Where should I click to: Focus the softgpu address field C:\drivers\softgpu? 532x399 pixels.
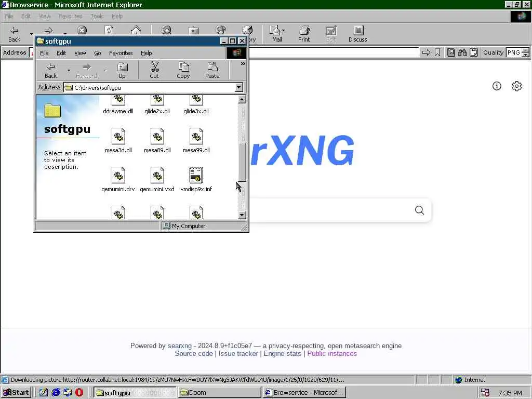pos(149,87)
